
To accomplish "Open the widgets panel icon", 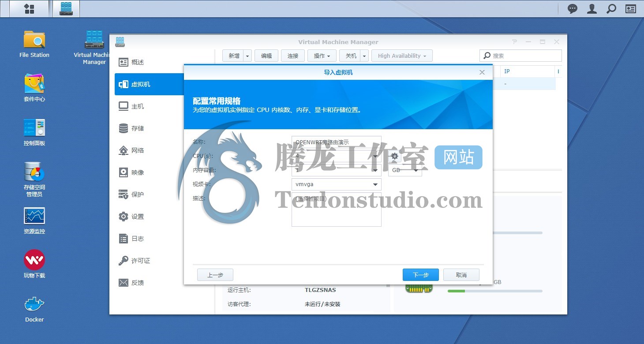I will tap(631, 9).
